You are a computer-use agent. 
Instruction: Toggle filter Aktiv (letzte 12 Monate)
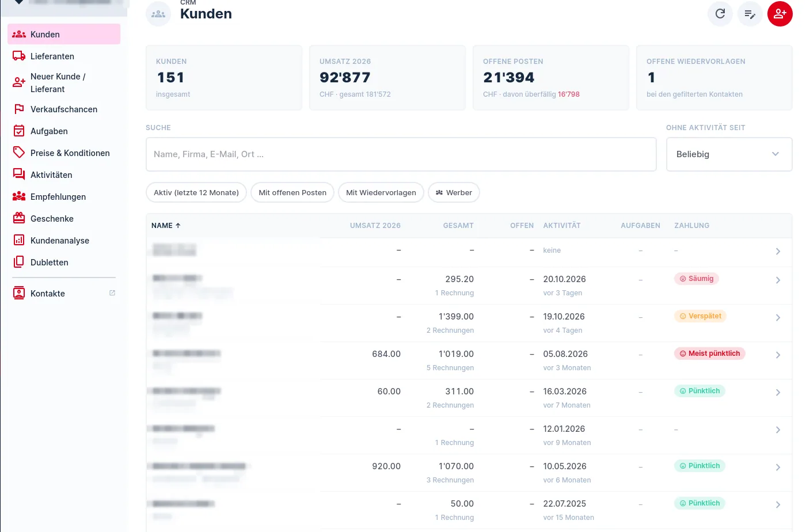pyautogui.click(x=196, y=192)
